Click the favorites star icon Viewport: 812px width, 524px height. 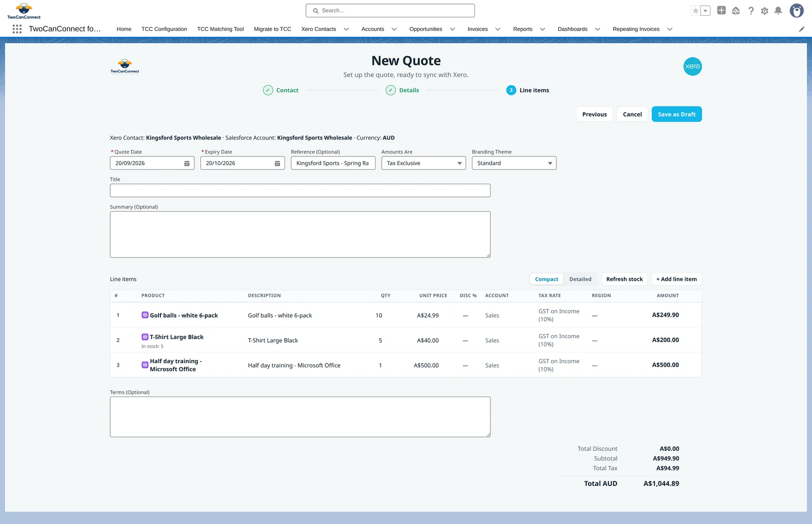click(695, 11)
